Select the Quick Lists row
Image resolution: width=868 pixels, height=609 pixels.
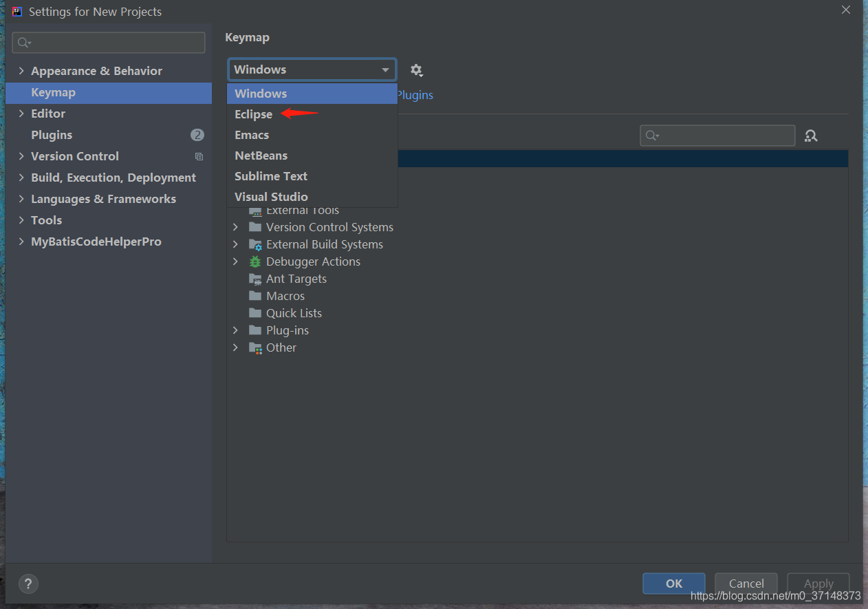(x=537, y=313)
